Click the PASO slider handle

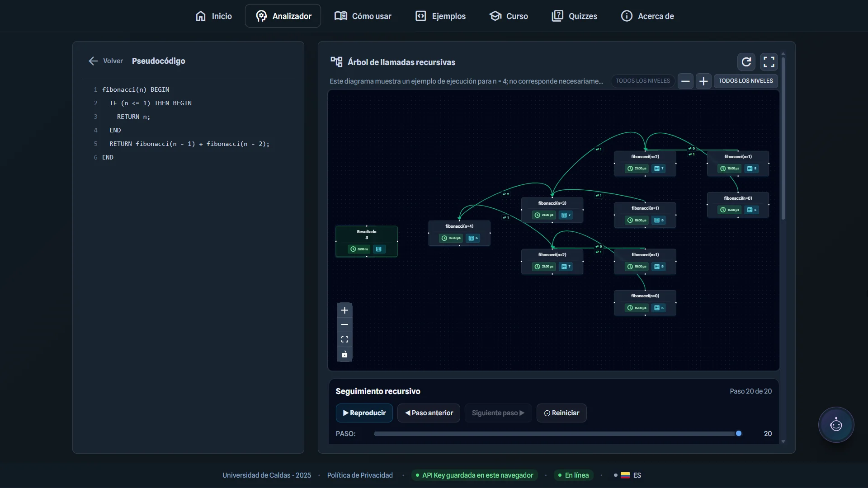point(739,434)
